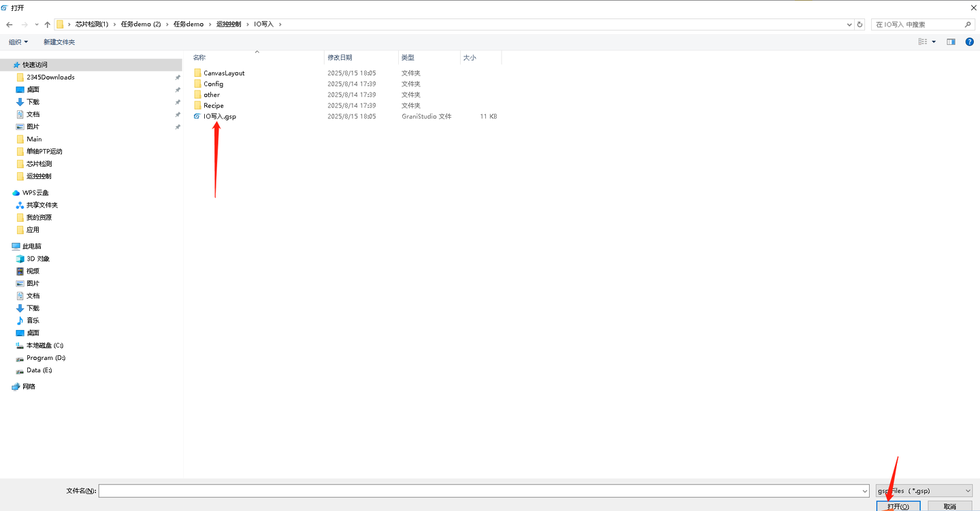Select the CanvasLayout folder
980x511 pixels.
pos(224,73)
